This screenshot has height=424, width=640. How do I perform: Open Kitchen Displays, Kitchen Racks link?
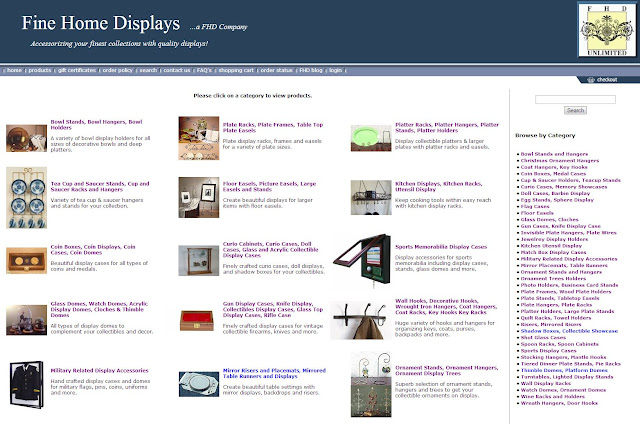[x=438, y=186]
